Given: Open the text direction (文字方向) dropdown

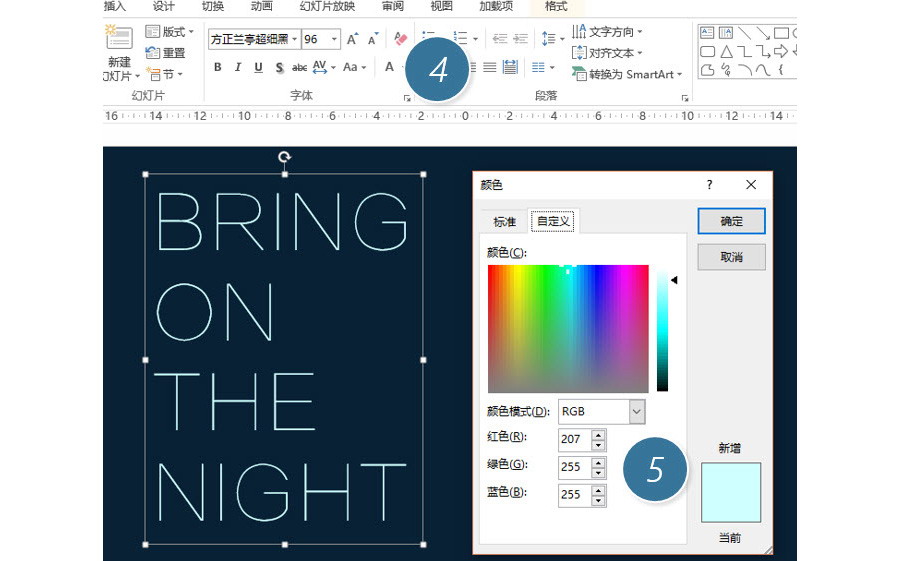Looking at the screenshot, I should [x=607, y=32].
